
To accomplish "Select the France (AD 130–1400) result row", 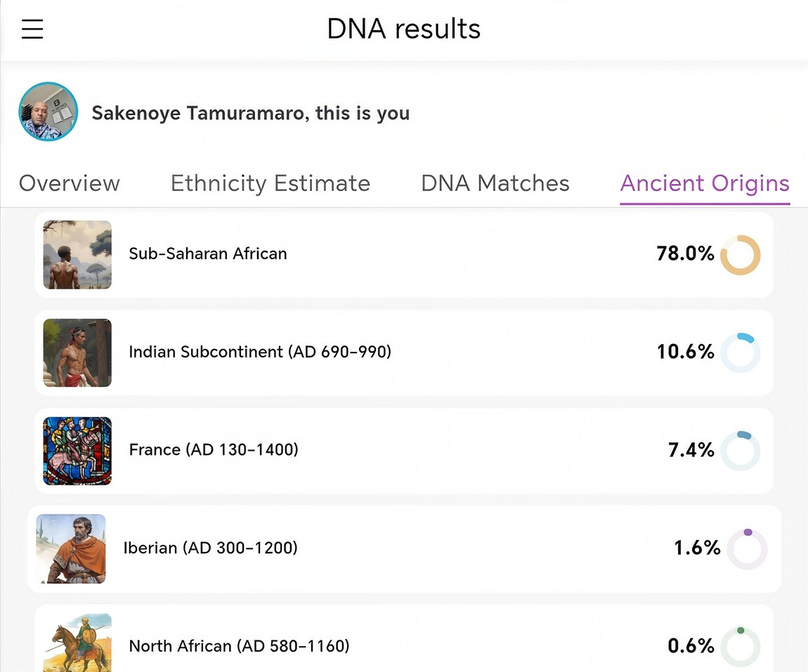I will [x=404, y=450].
